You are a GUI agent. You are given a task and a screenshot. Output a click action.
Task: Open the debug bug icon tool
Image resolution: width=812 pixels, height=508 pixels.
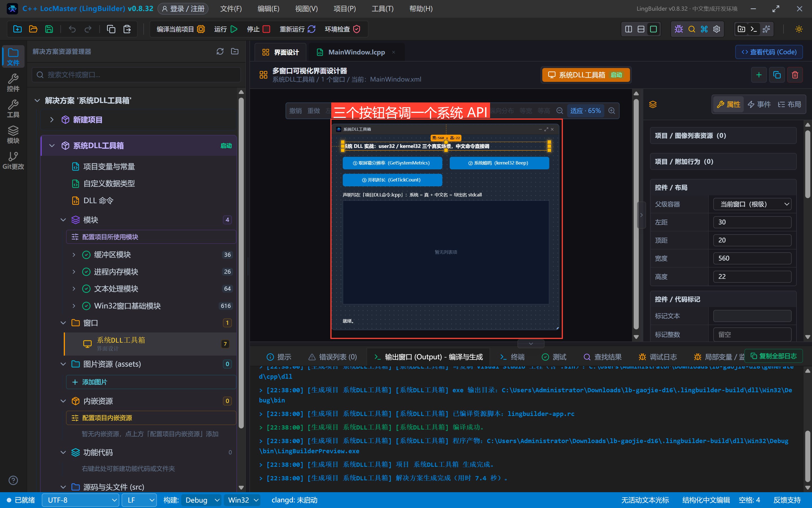679,29
